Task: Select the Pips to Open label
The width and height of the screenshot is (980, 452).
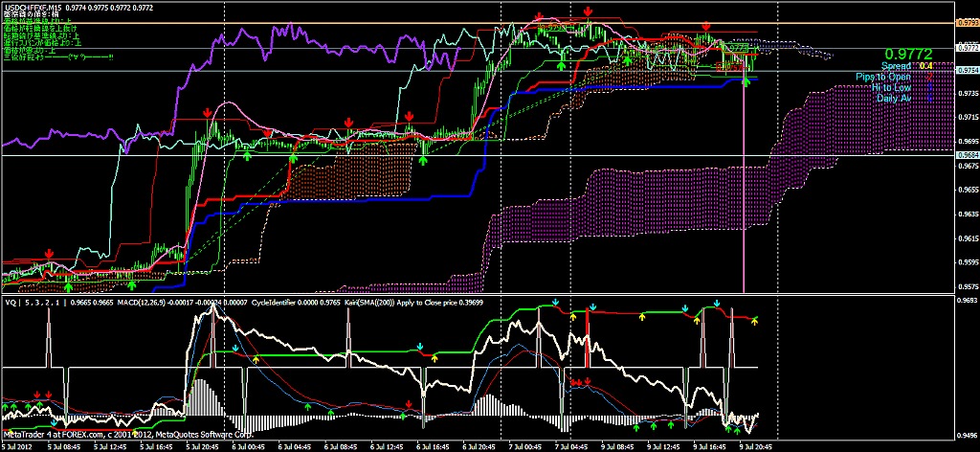Action: (x=882, y=77)
